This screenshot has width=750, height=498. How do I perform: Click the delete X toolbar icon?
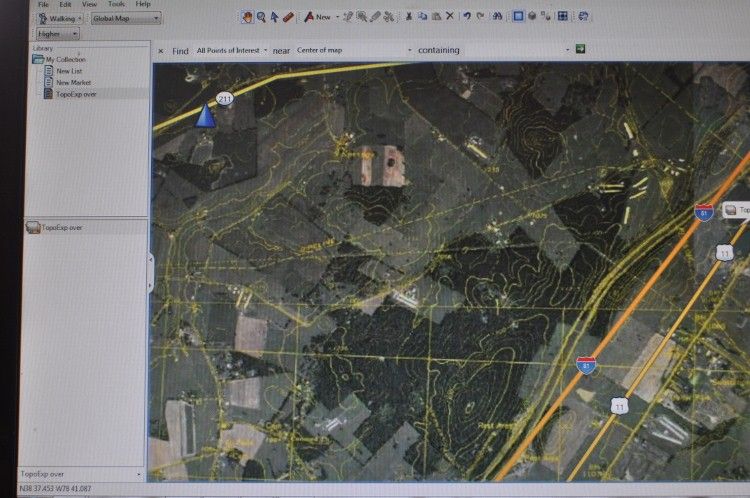pos(450,17)
